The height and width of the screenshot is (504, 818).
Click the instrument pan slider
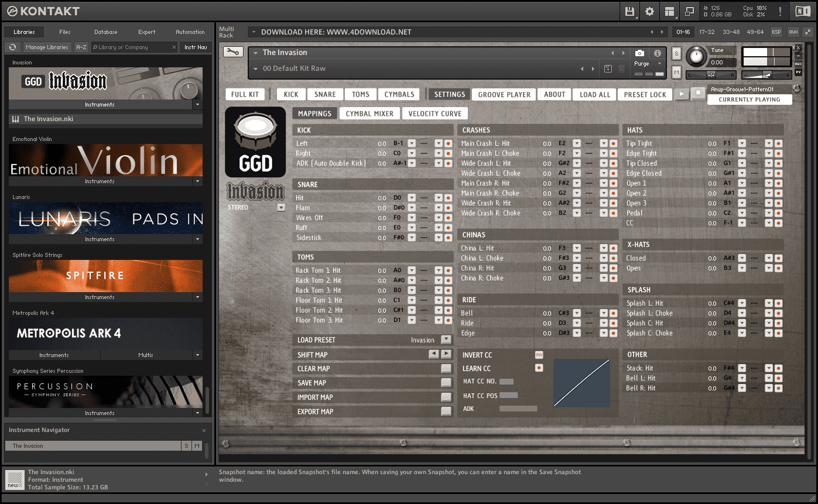click(711, 75)
